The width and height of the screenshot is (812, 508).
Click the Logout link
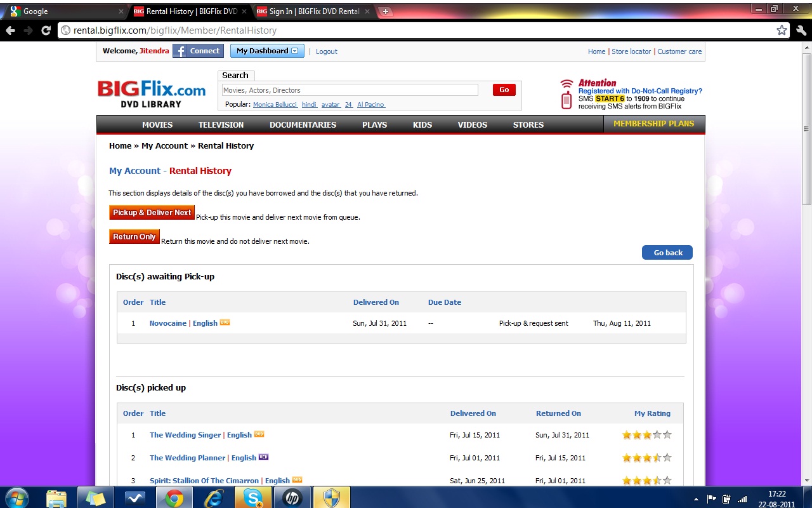(327, 51)
